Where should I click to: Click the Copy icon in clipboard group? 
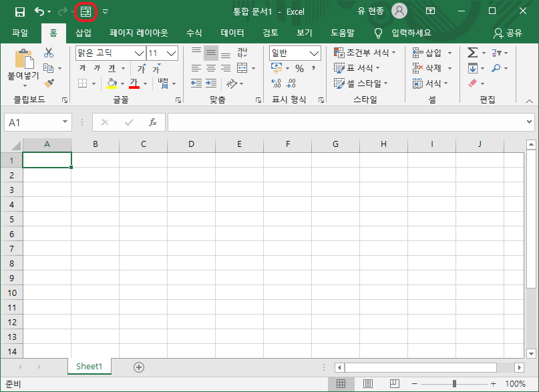[x=49, y=68]
